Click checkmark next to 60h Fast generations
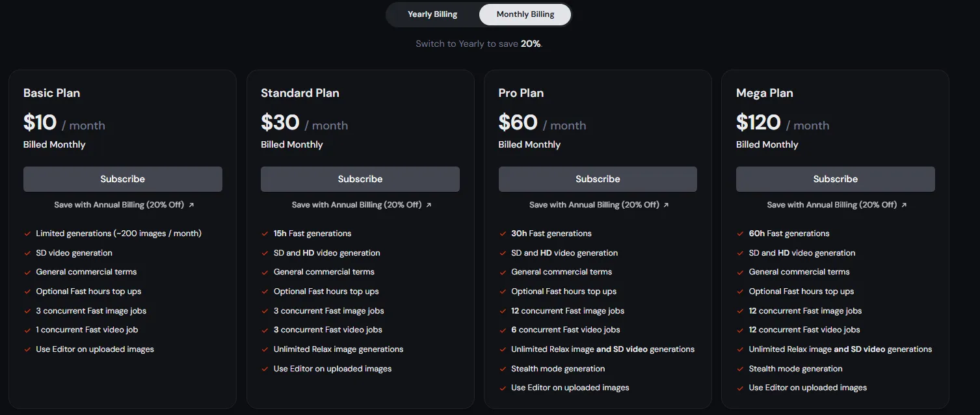Screen dimensions: 980x415 pos(740,234)
